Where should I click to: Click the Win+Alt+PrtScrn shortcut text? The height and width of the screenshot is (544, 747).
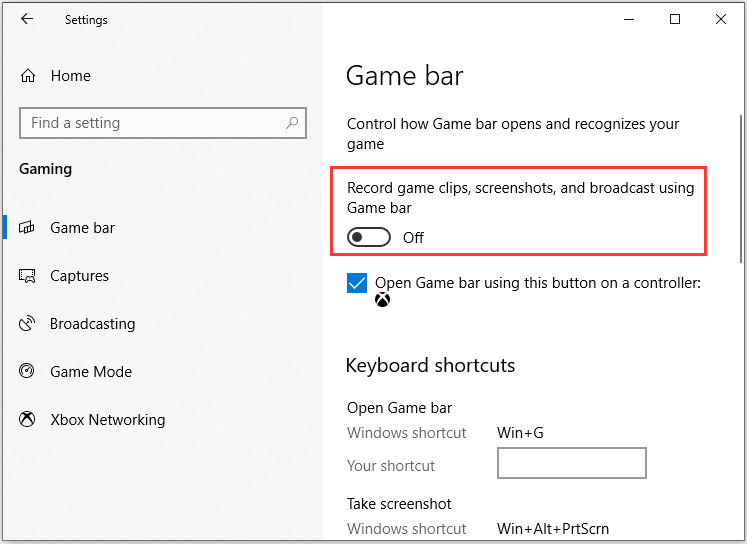pos(553,529)
